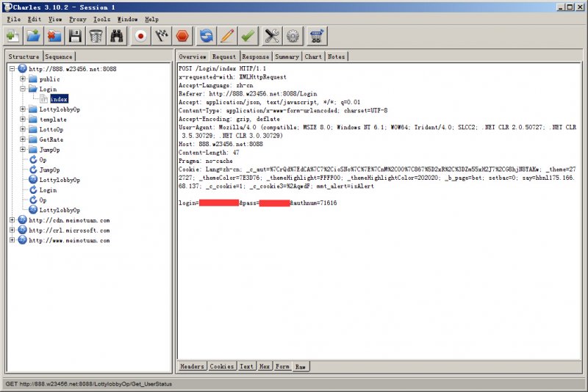The height and width of the screenshot is (392, 588).
Task: Select the Form bottom tab
Action: (x=282, y=366)
